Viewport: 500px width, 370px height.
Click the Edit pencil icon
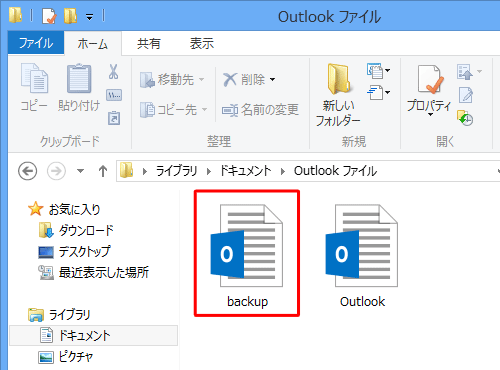click(466, 95)
